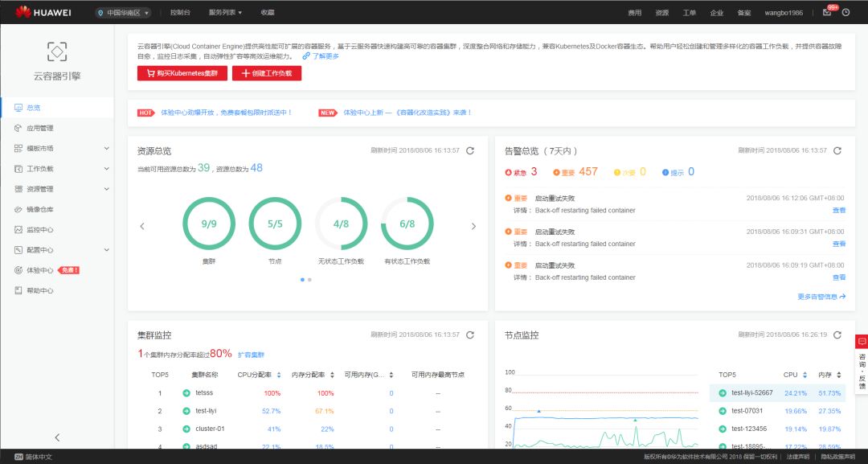Go to previous resource carousel slide
The image size is (868, 464).
pyautogui.click(x=142, y=226)
